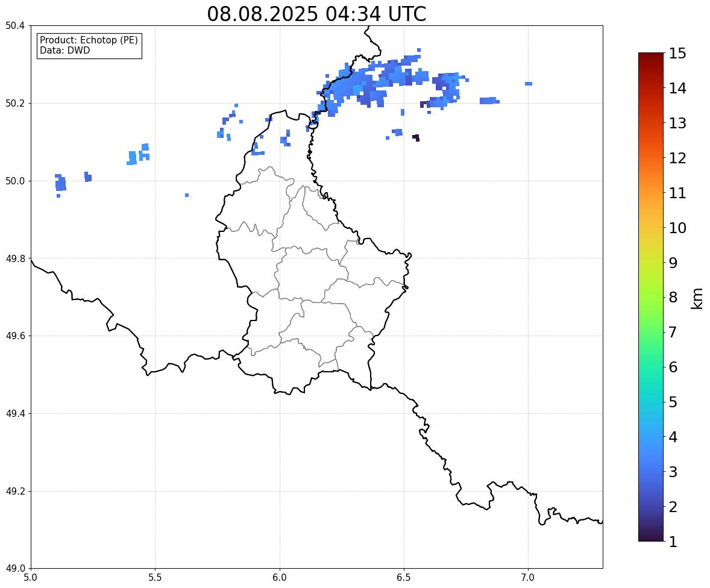Click the latitude axis label 49.8
Image resolution: width=710 pixels, height=588 pixels.
click(x=14, y=258)
